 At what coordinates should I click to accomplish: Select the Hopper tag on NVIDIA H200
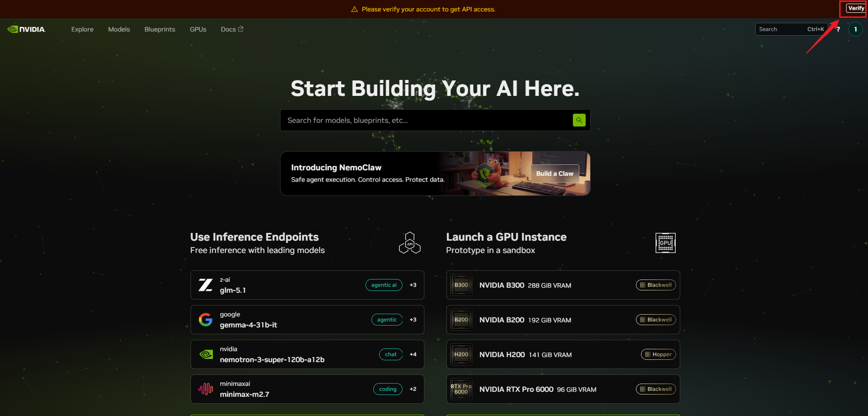pyautogui.click(x=658, y=354)
